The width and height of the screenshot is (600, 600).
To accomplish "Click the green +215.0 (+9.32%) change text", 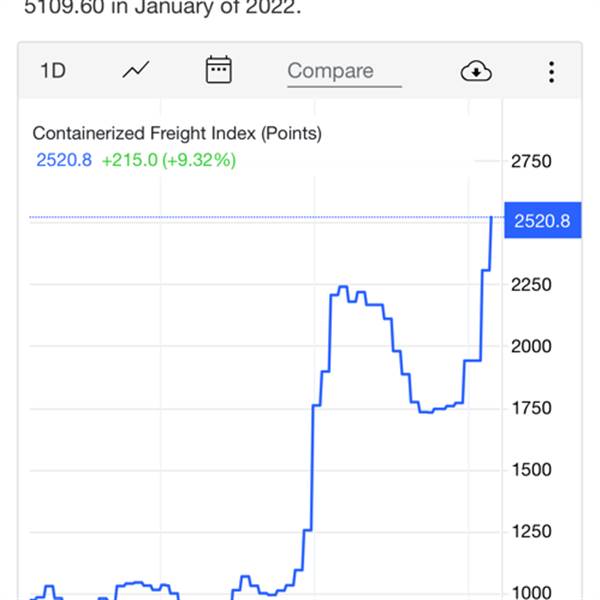I will click(x=169, y=160).
